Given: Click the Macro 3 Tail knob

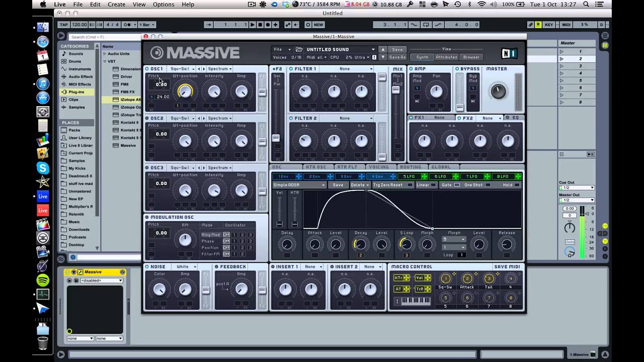Looking at the screenshot, I should pyautogui.click(x=489, y=279).
